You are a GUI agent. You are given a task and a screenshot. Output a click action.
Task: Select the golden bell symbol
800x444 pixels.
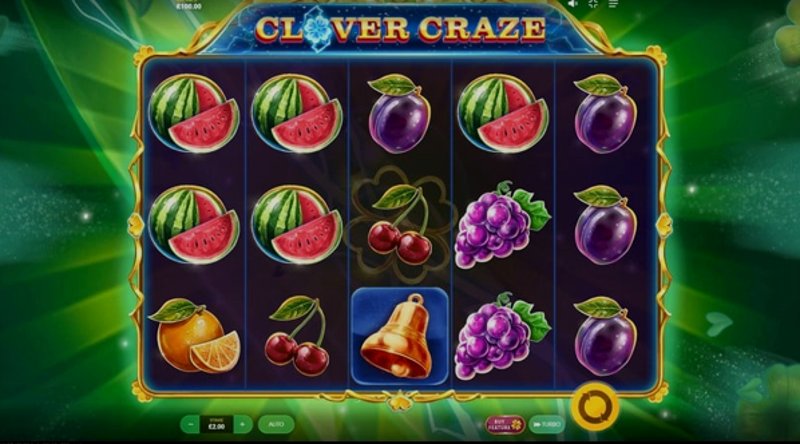click(x=399, y=336)
